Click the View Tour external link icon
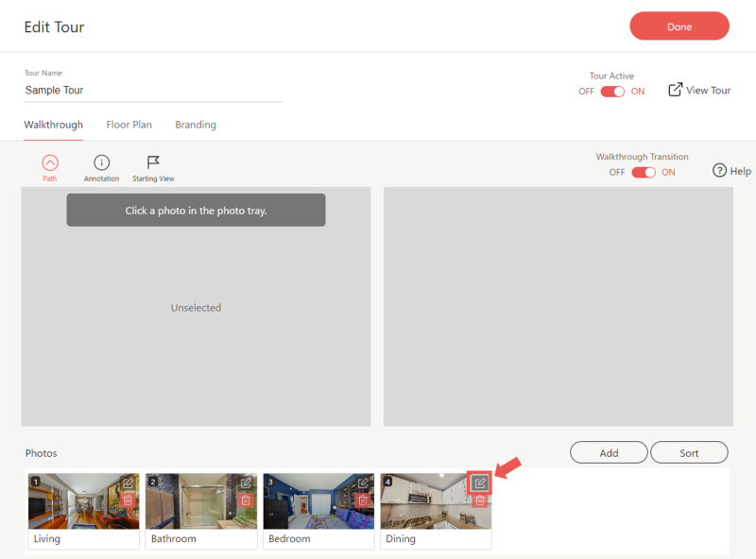Viewport: 756px width, 559px height. (x=675, y=90)
